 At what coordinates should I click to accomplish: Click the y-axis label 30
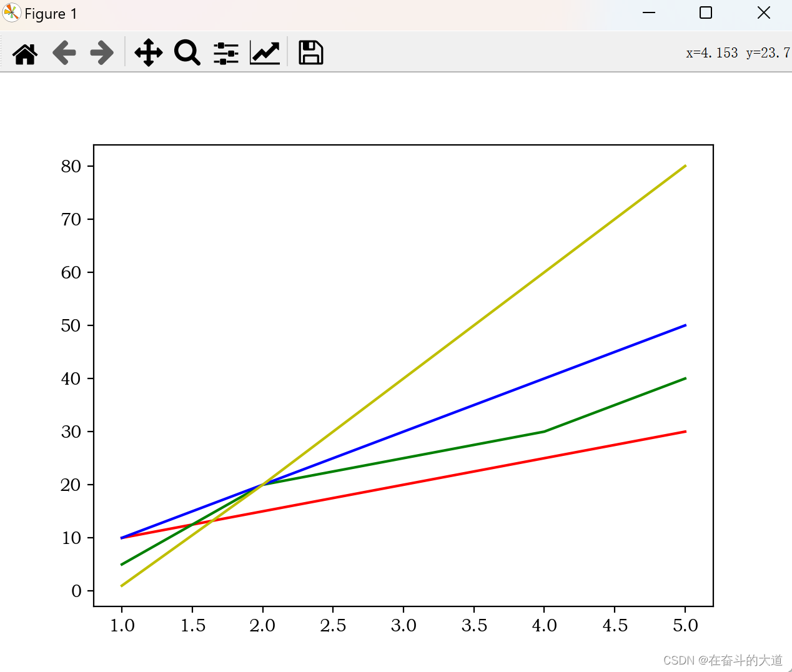point(71,432)
